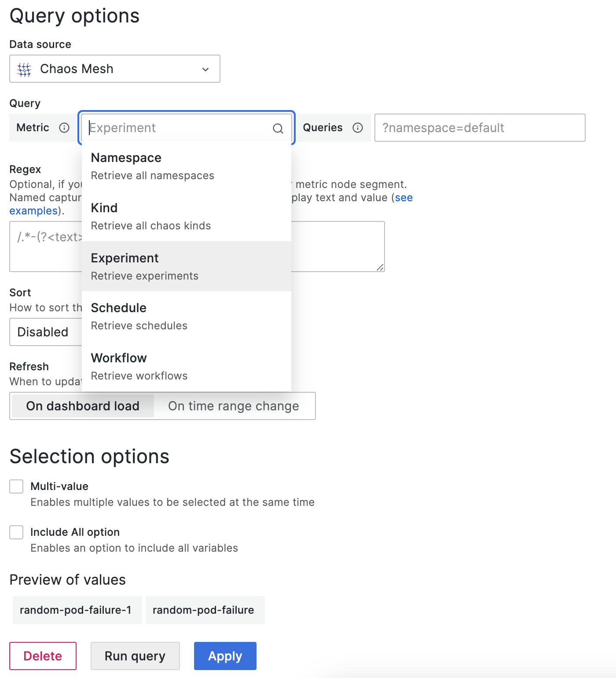This screenshot has width=616, height=678.
Task: Click the Chaos Mesh data source logo
Action: [x=24, y=69]
